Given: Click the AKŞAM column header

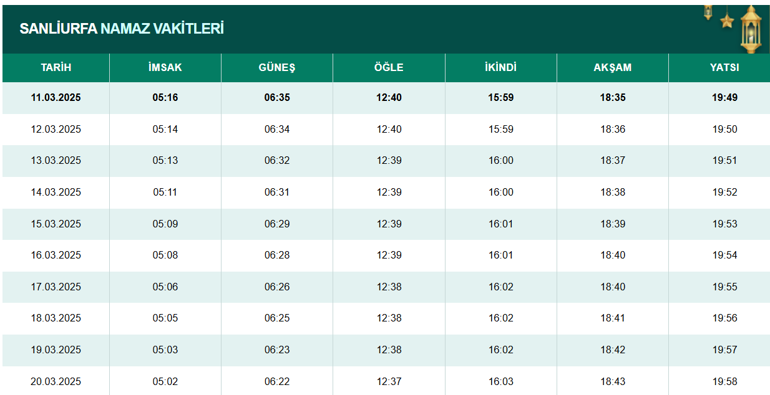Looking at the screenshot, I should [612, 67].
